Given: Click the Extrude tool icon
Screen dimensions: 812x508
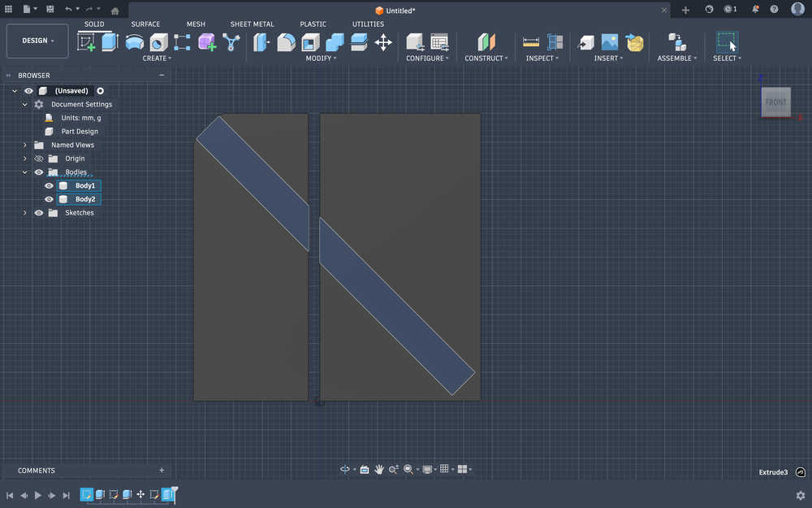Looking at the screenshot, I should tap(110, 42).
